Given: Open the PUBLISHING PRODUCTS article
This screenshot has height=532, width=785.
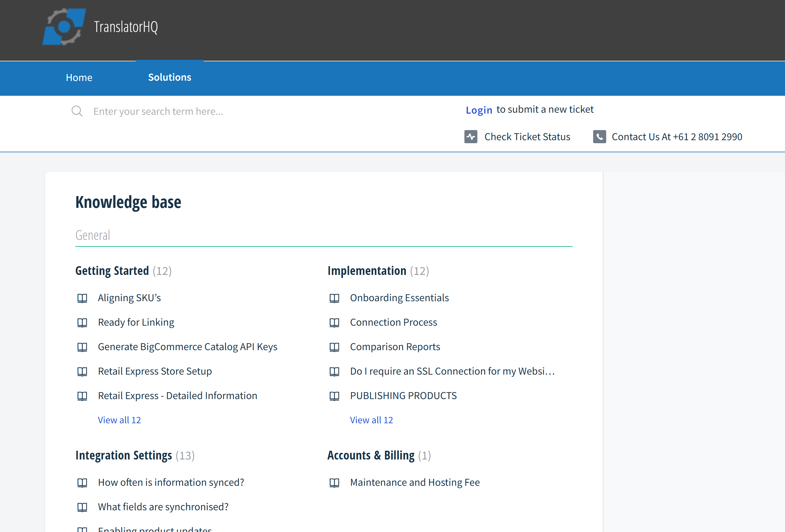Looking at the screenshot, I should point(403,395).
